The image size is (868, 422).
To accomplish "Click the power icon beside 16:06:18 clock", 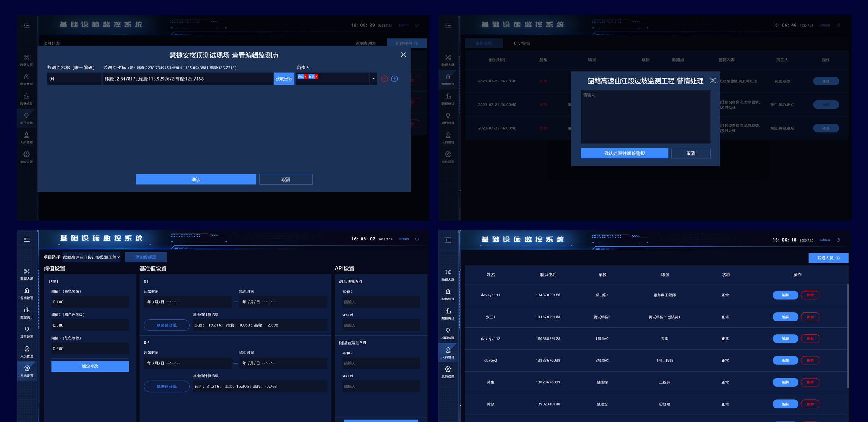I will point(838,240).
